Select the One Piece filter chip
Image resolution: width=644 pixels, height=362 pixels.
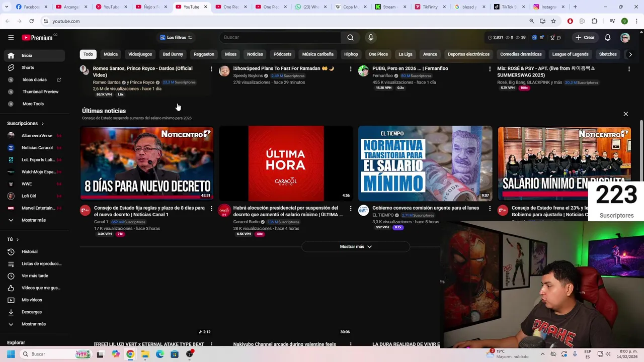coord(378,54)
